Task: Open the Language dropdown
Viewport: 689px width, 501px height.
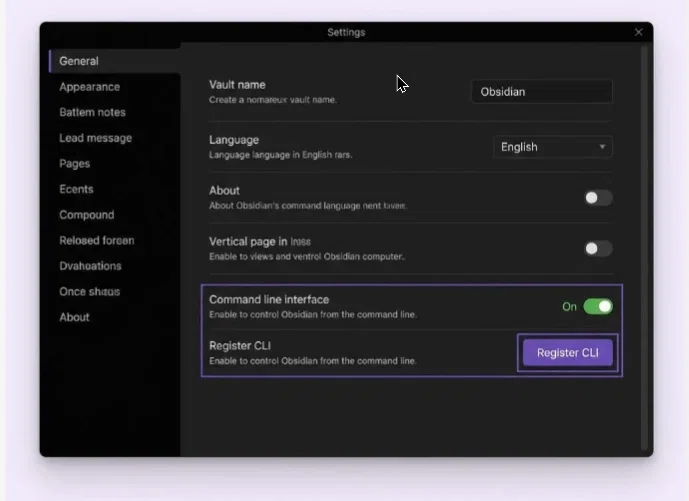Action: pyautogui.click(x=553, y=147)
